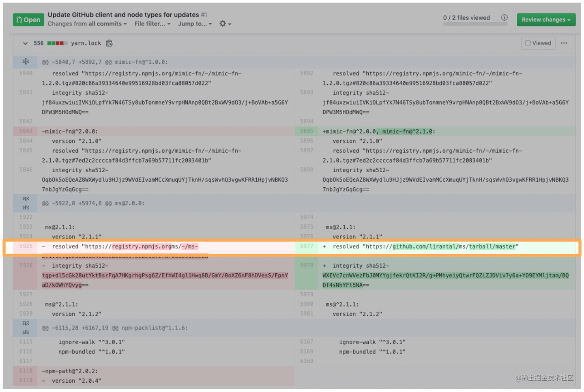Select right line number 5897
Image resolution: width=584 pixels, height=392 pixels.
(307, 150)
